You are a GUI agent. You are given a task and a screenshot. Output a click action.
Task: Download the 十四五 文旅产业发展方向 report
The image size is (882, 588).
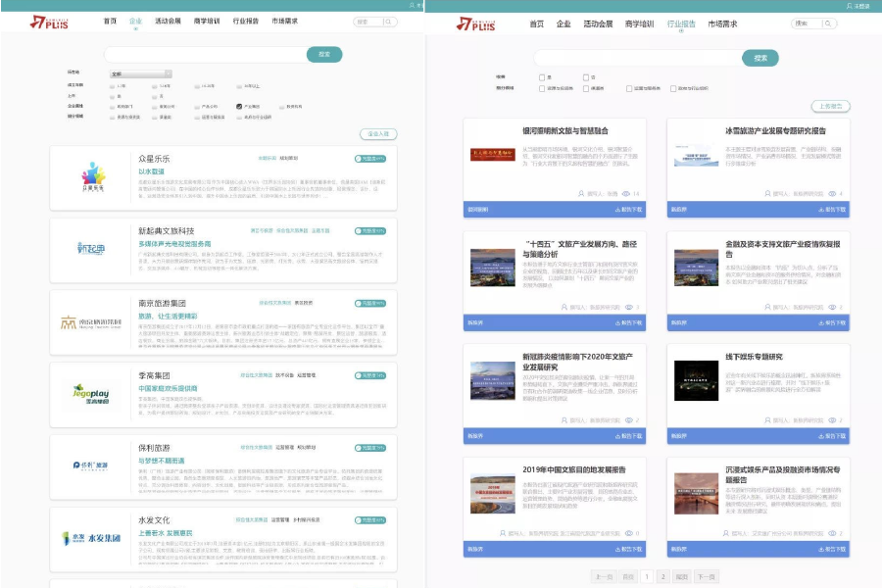click(629, 323)
